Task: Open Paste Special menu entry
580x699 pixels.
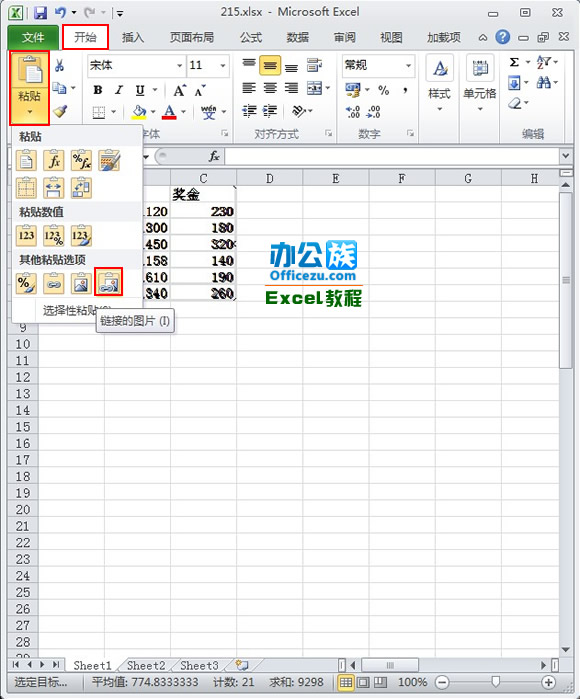Action: click(x=76, y=310)
